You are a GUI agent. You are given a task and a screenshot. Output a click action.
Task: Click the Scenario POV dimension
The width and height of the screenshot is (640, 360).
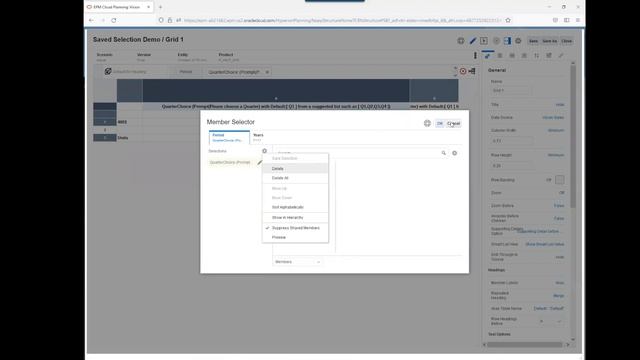click(x=104, y=57)
